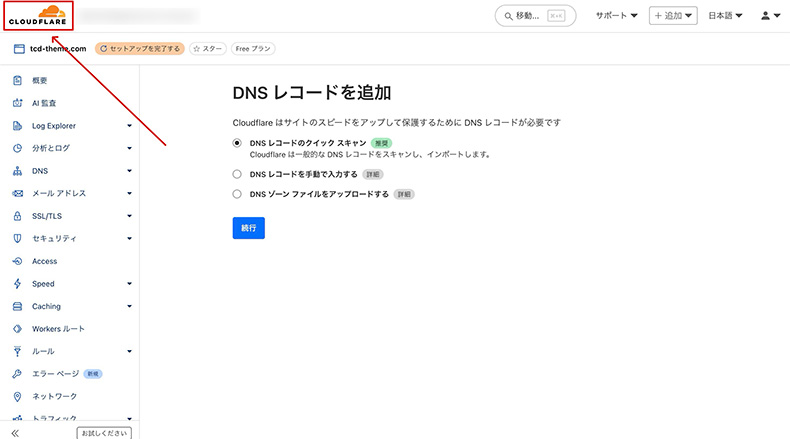
Task: Expand the メール アドレス submenu arrow
Action: [x=129, y=193]
